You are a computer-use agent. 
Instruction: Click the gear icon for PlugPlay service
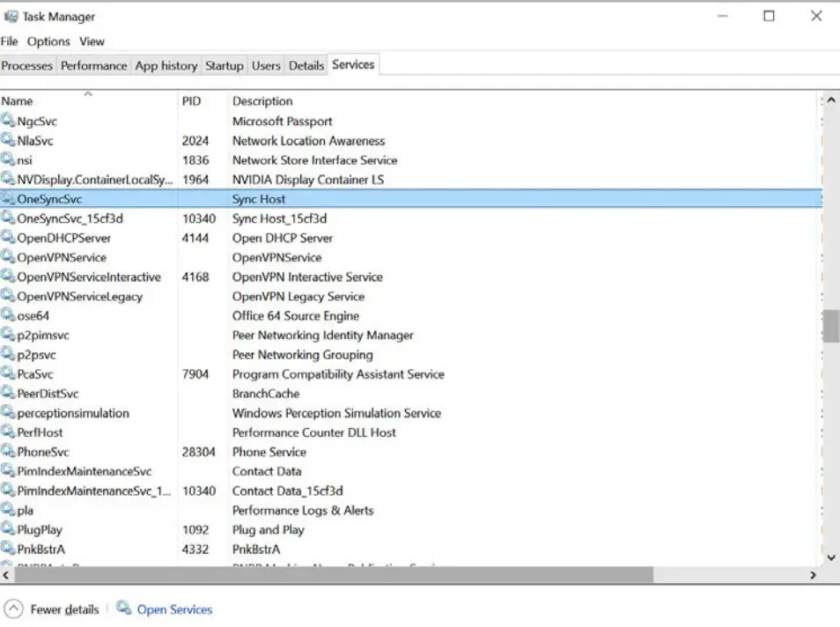coord(8,530)
